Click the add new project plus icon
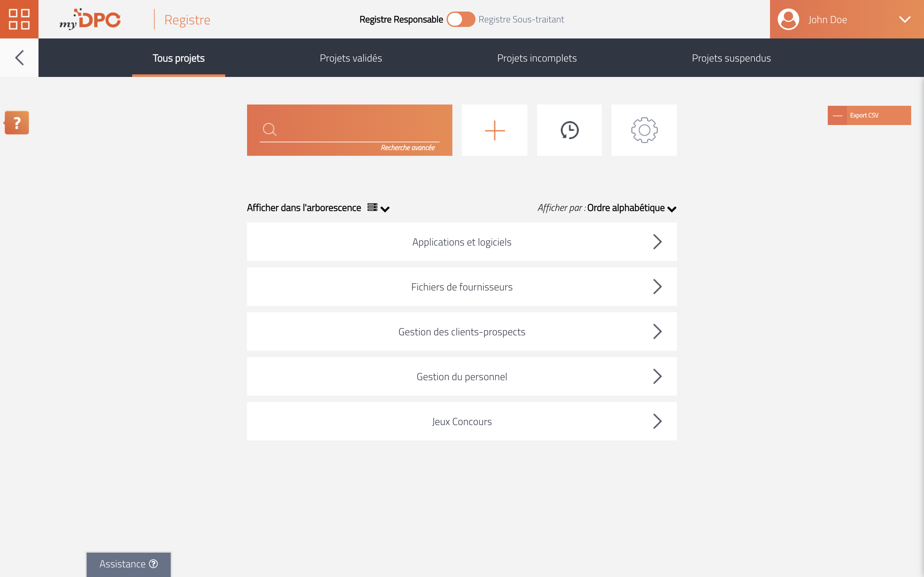The height and width of the screenshot is (577, 924). [x=494, y=130]
